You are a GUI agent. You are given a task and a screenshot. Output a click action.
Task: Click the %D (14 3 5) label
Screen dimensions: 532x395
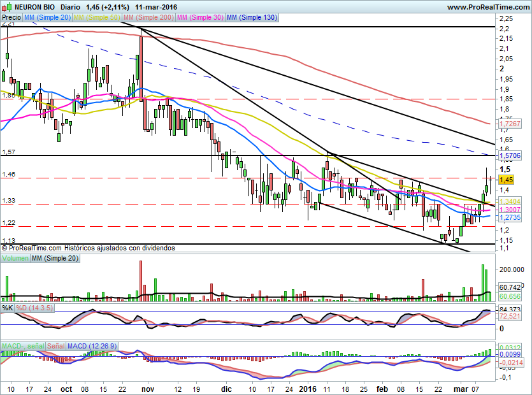(34, 308)
